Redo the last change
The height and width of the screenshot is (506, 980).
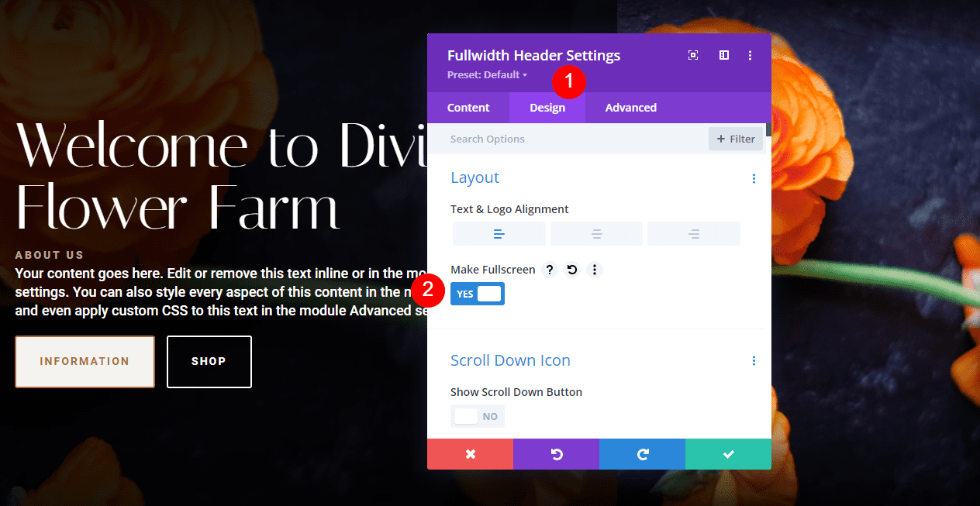[642, 454]
